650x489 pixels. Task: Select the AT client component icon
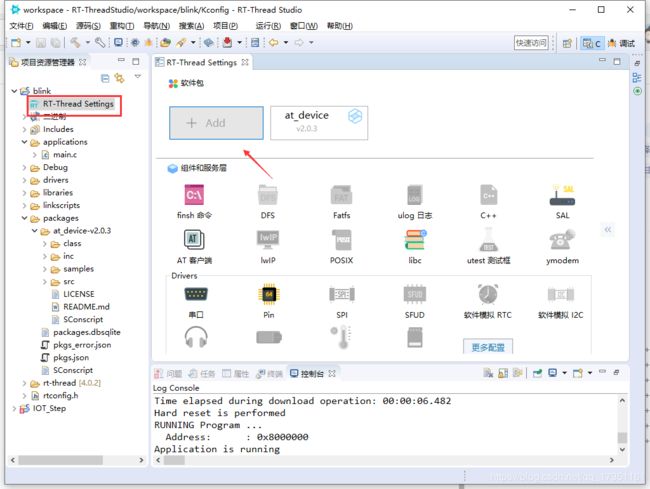194,240
